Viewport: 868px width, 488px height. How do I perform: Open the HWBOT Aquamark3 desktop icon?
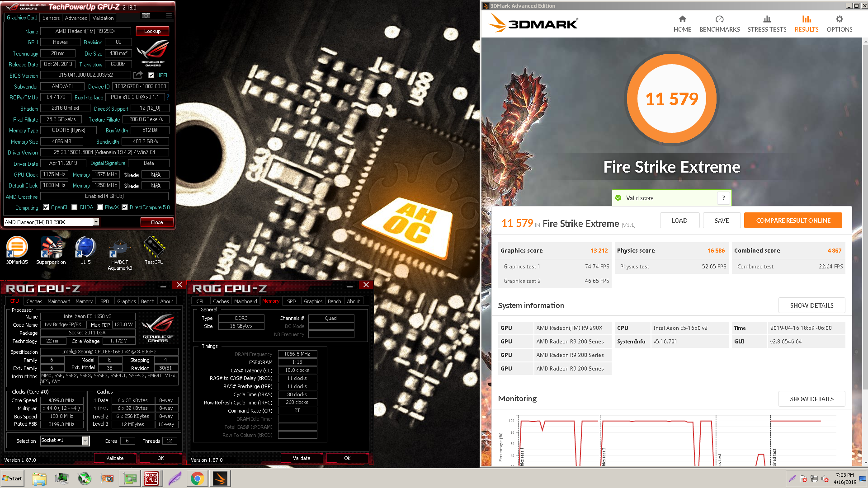(120, 253)
